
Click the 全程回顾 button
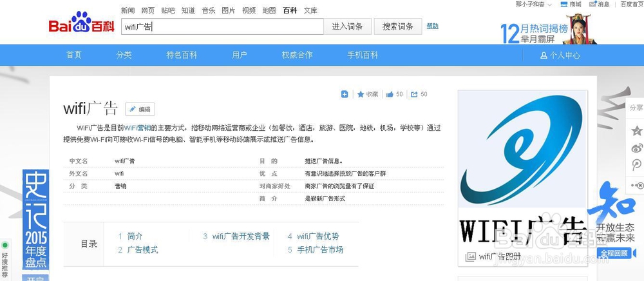614,253
